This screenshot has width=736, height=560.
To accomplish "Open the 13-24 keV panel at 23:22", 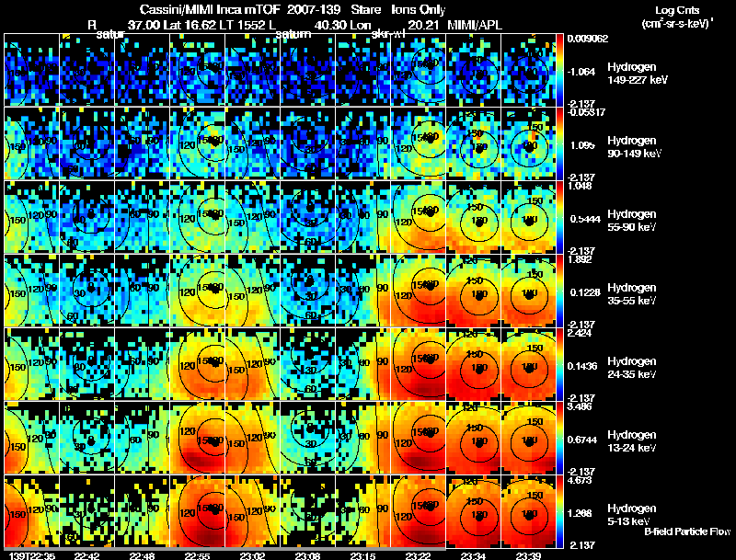I will [419, 438].
